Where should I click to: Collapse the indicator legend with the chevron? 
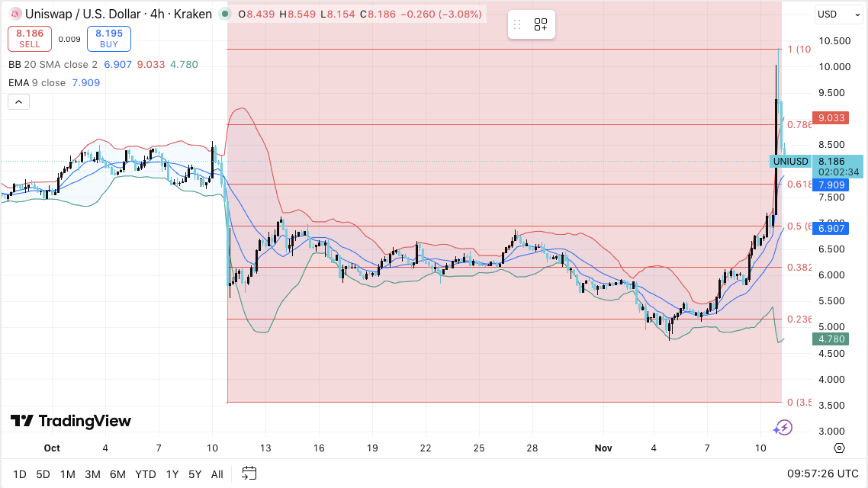18,101
